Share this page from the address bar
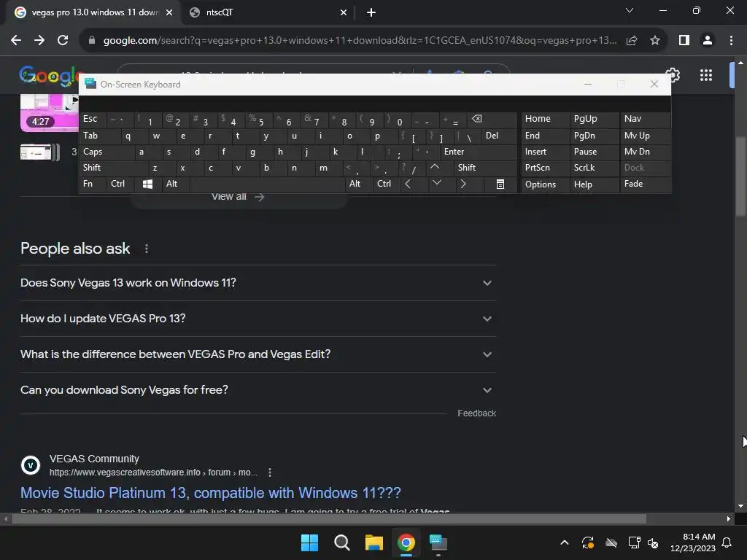 coord(632,41)
